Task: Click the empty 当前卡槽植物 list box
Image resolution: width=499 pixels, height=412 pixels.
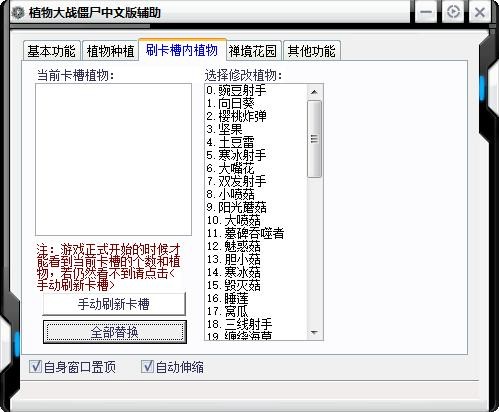Action: pyautogui.click(x=113, y=159)
